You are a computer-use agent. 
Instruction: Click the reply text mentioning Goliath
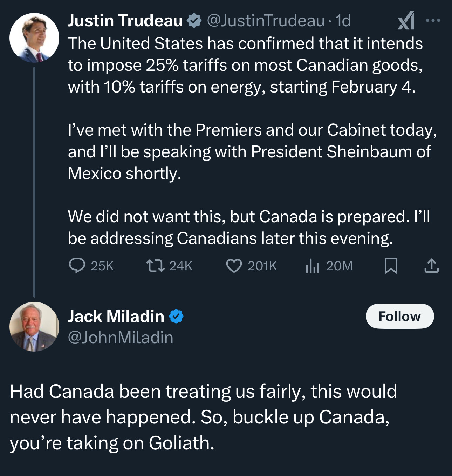[203, 417]
